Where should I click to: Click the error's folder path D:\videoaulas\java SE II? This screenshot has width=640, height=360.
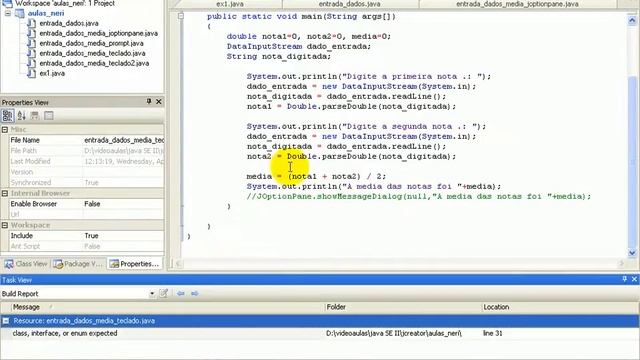394,333
